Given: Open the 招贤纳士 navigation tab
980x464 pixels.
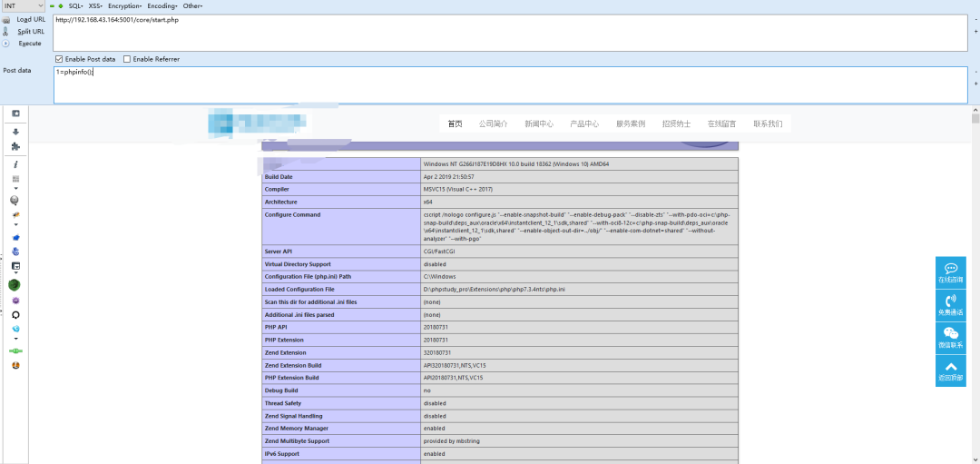Looking at the screenshot, I should point(676,123).
